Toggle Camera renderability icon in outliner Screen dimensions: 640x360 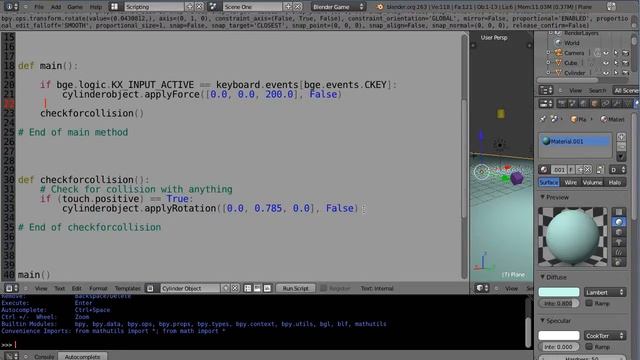coord(626,53)
